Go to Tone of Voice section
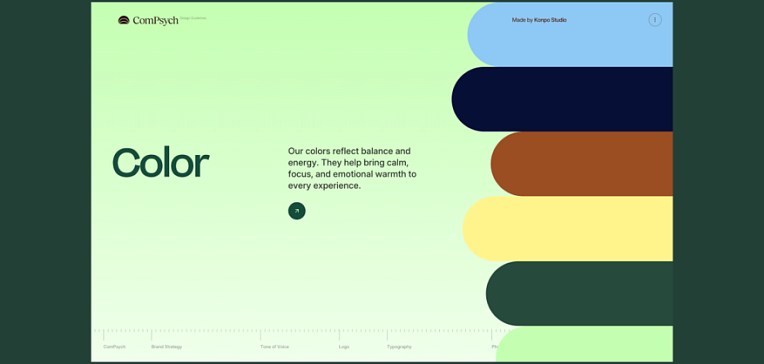This screenshot has height=364, width=764. coord(274,347)
